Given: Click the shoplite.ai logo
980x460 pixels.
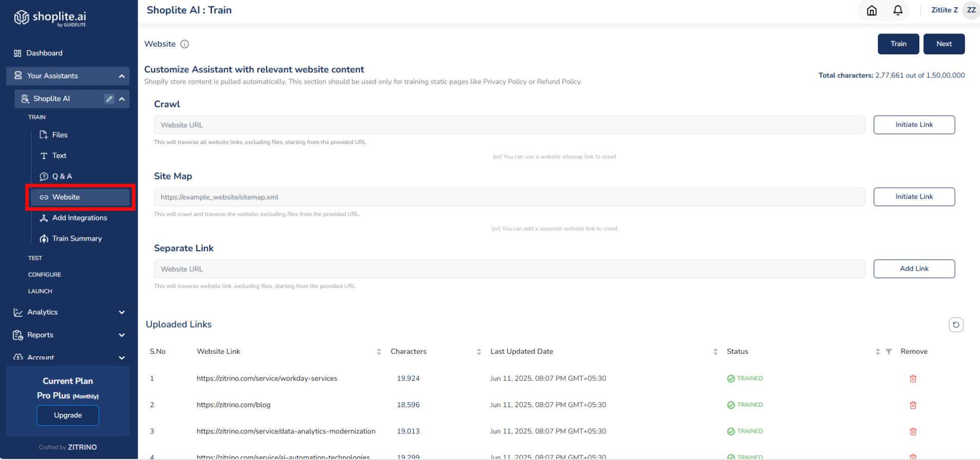Looking at the screenshot, I should point(50,18).
